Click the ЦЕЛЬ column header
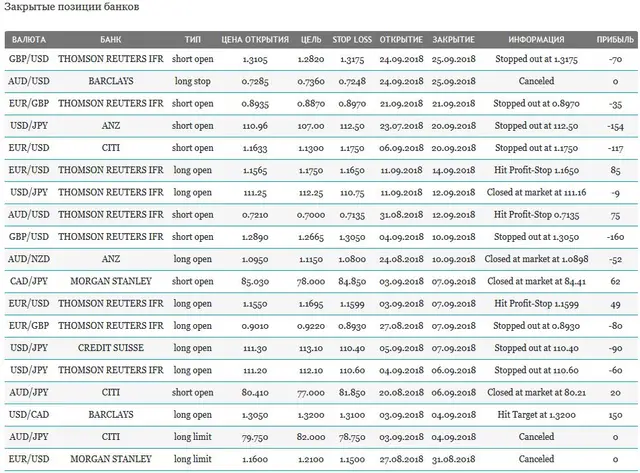The image size is (640, 473). point(311,40)
